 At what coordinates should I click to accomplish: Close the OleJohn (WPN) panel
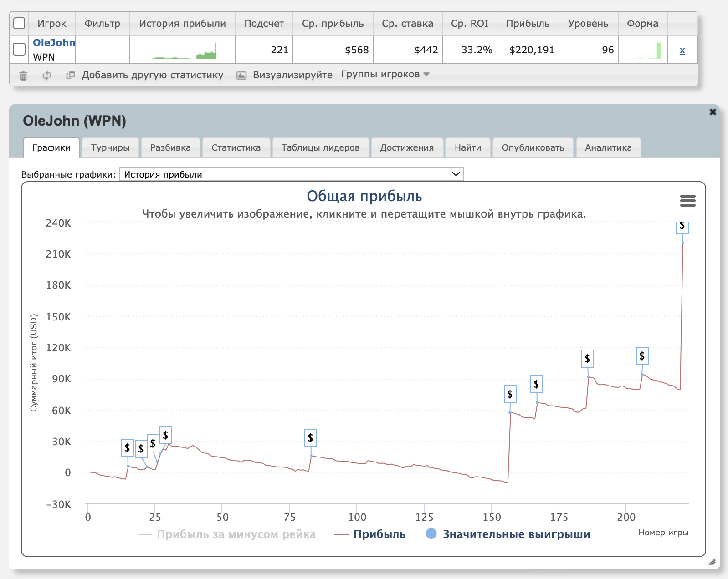(x=713, y=112)
